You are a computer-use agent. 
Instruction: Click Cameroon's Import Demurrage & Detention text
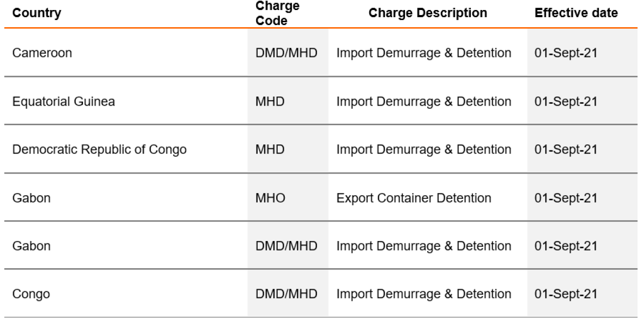click(424, 53)
